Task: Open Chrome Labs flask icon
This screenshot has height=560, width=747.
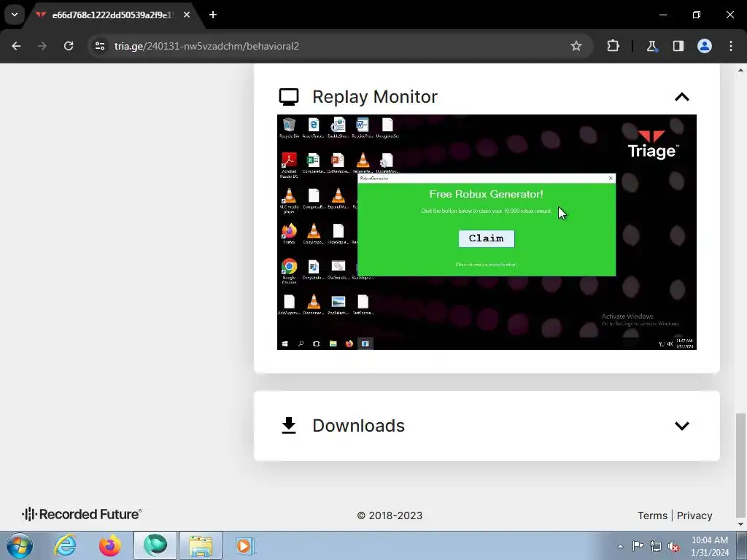Action: click(x=651, y=46)
